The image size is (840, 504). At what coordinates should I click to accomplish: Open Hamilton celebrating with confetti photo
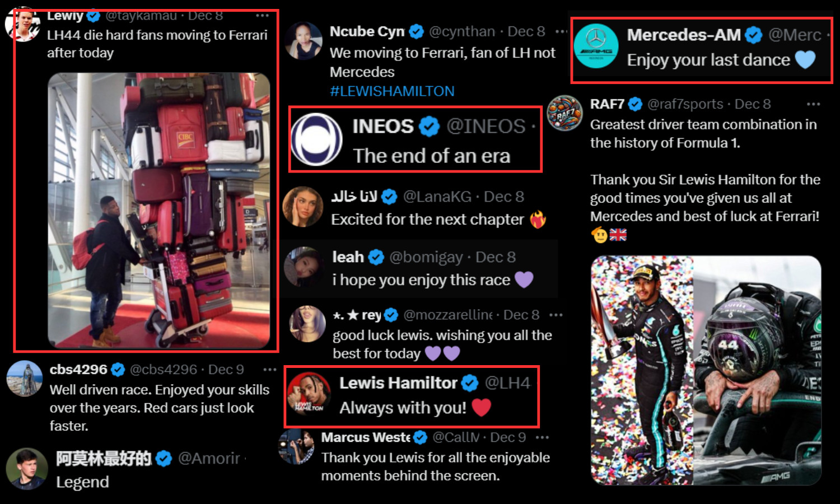(x=642, y=370)
